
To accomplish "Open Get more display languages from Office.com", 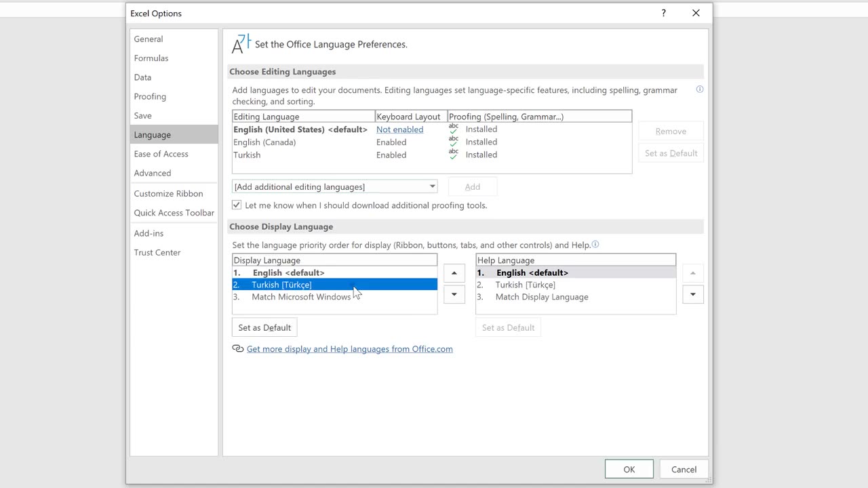I will 349,349.
